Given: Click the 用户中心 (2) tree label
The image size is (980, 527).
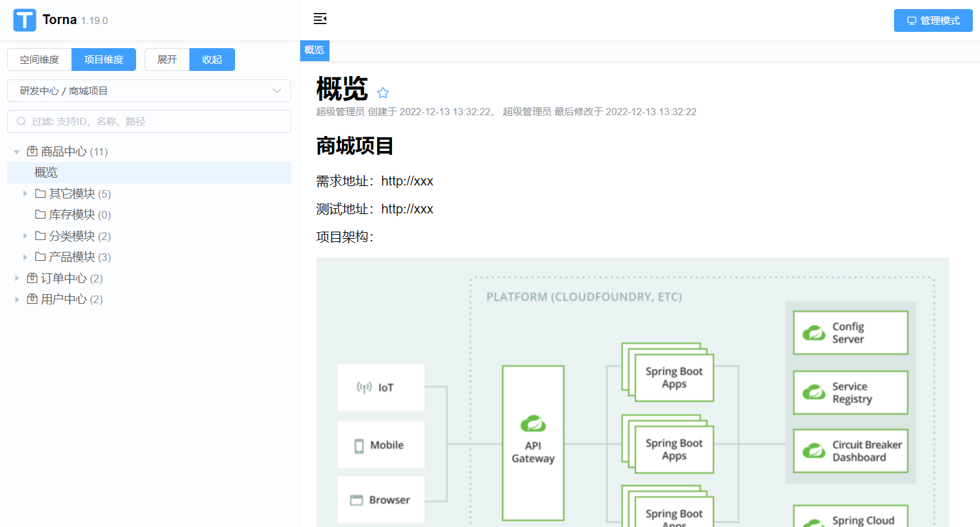Looking at the screenshot, I should tap(72, 299).
